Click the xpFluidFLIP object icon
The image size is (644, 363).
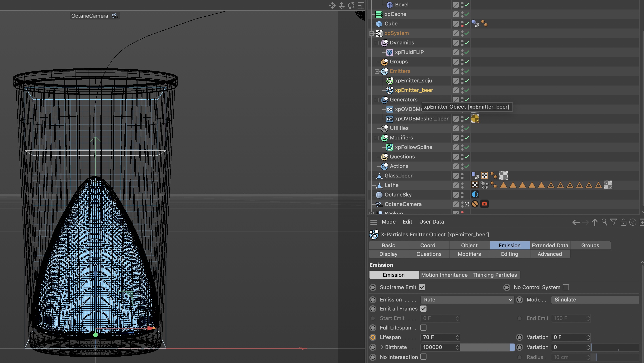[x=389, y=52]
